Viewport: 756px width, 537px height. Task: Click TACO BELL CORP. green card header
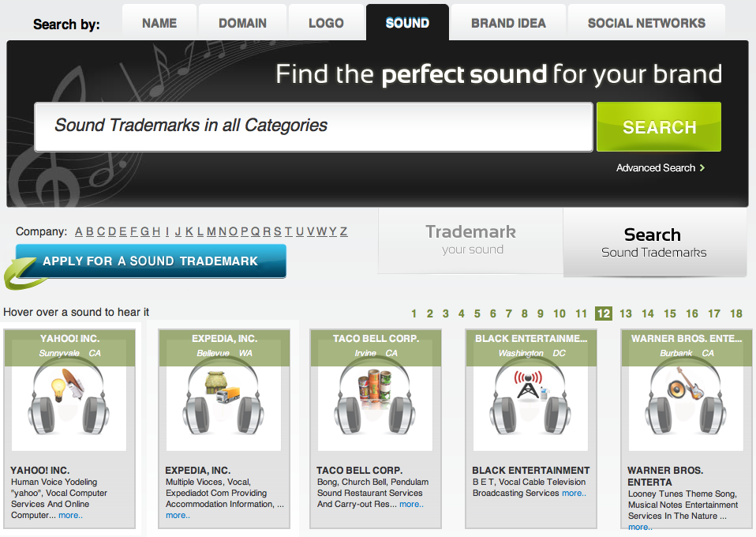pyautogui.click(x=376, y=348)
